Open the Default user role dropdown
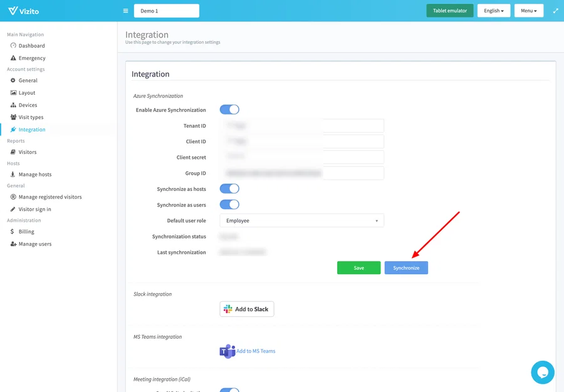The height and width of the screenshot is (392, 564). [x=301, y=220]
